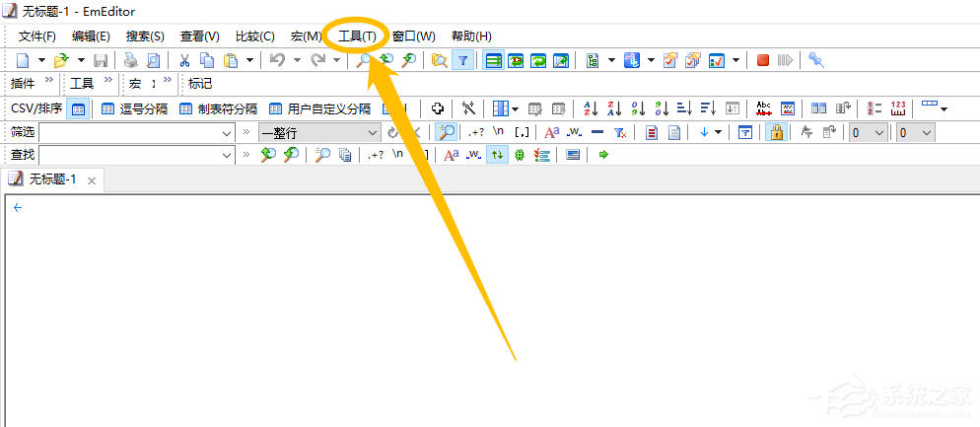Toggle Match Case Aa in Find bar
Viewport: 980px width, 427px height.
point(452,155)
